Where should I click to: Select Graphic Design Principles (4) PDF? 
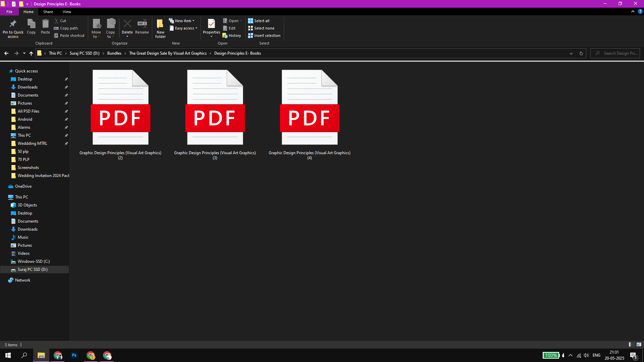coord(310,115)
